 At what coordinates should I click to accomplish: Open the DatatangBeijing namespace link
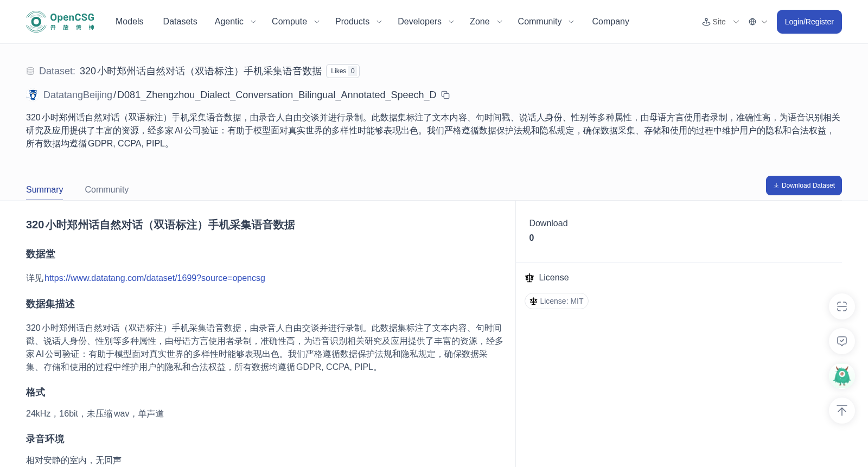[78, 95]
